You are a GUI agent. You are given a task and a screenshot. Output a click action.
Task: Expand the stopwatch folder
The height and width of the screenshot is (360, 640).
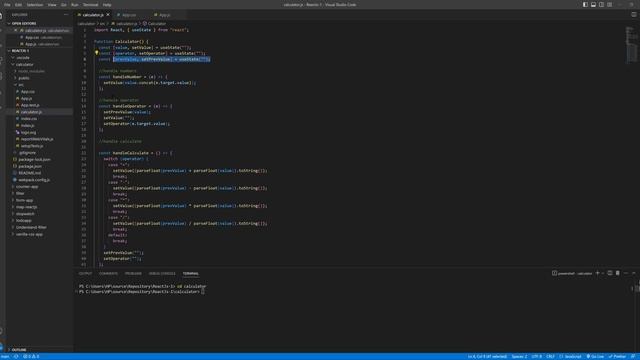25,213
